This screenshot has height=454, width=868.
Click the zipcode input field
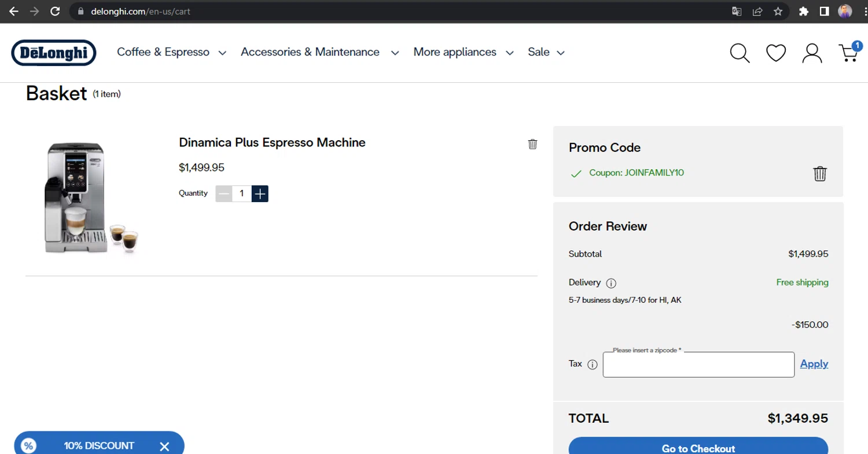click(x=698, y=365)
